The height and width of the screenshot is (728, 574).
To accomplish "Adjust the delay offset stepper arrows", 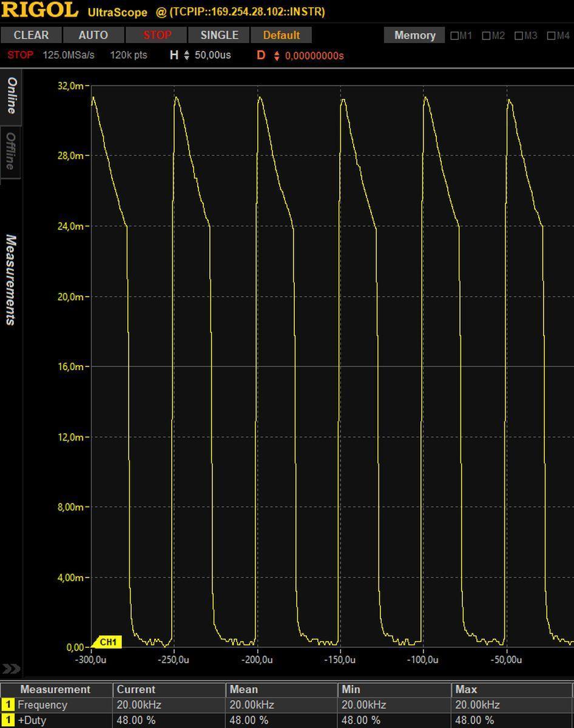I will pos(277,56).
